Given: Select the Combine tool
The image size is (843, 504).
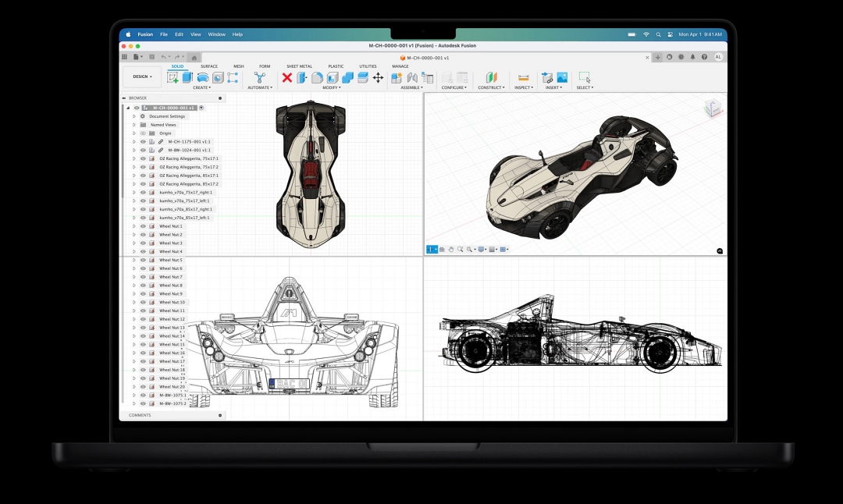Looking at the screenshot, I should pyautogui.click(x=348, y=78).
